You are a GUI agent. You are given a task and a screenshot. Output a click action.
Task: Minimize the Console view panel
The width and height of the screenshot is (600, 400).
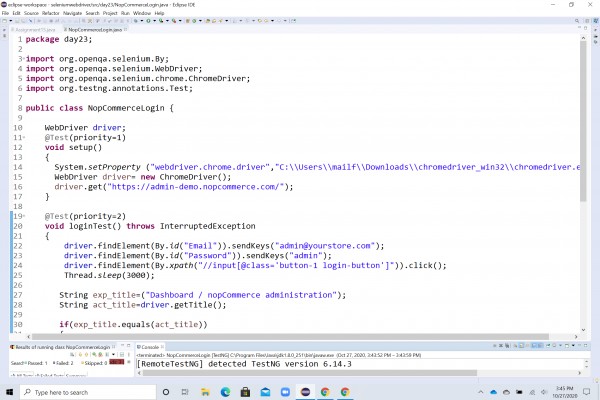point(579,345)
